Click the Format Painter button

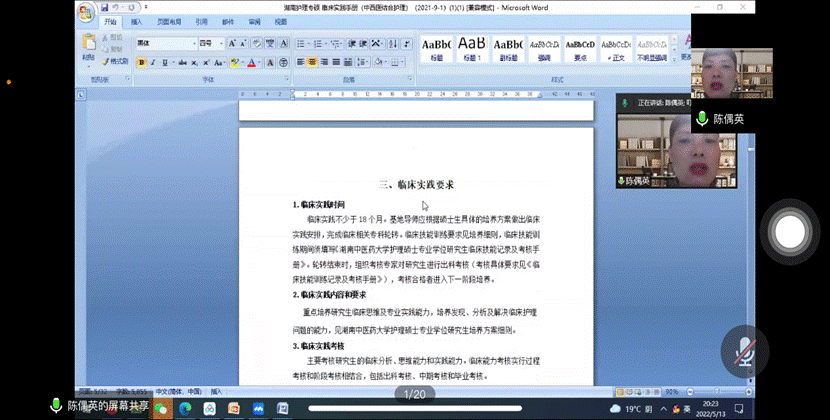click(115, 62)
